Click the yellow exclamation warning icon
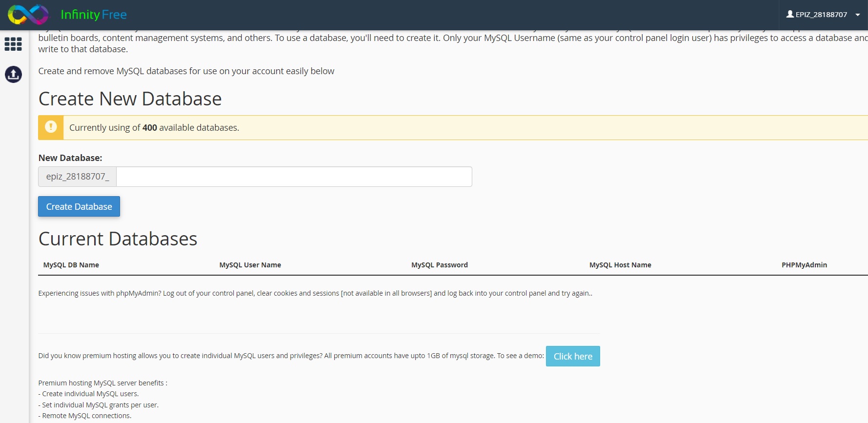868x423 pixels. [x=51, y=127]
